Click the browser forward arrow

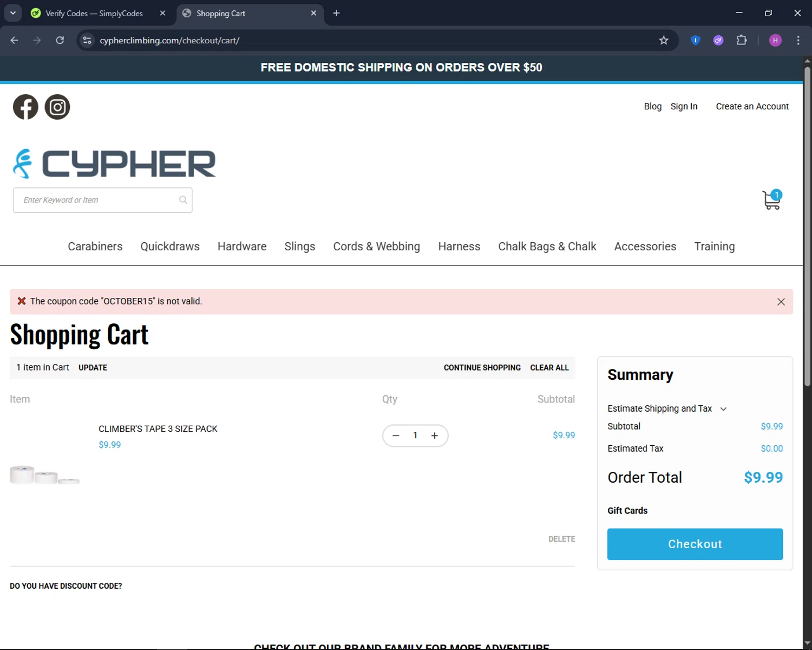pos(37,40)
